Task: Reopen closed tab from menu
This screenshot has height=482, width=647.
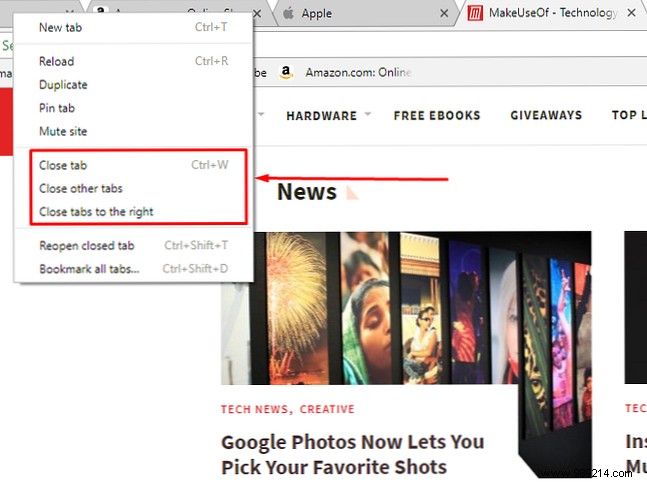Action: [x=87, y=245]
